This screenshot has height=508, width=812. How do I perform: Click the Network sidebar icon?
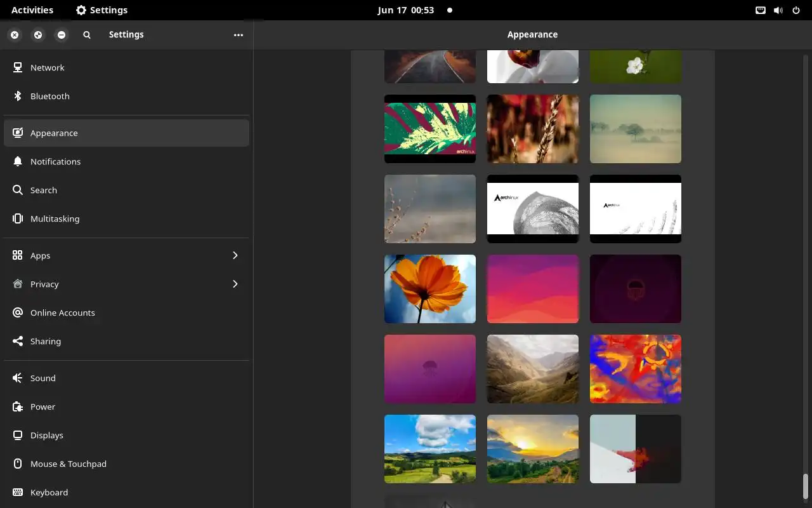coord(18,67)
